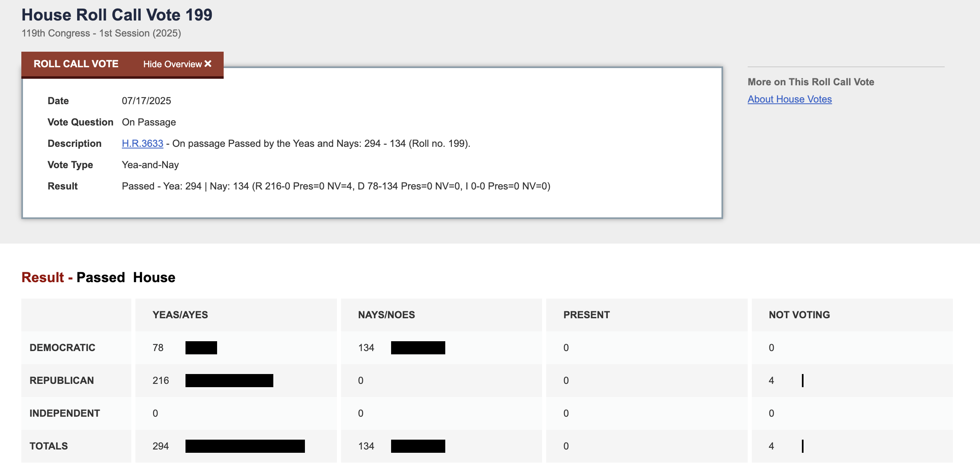
Task: Open the H.R.3633 bill link
Action: coord(142,144)
